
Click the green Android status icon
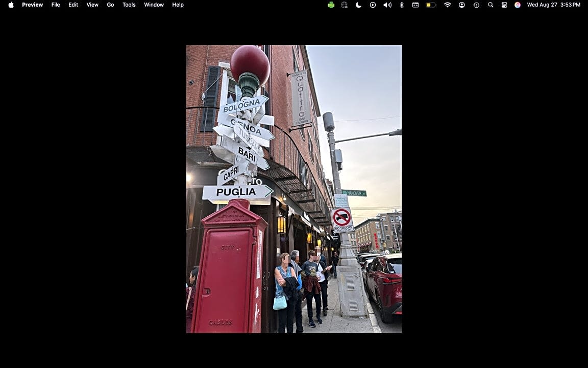(331, 5)
